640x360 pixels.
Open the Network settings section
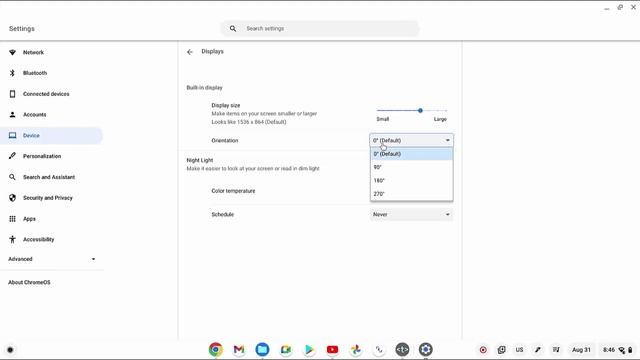(51, 52)
